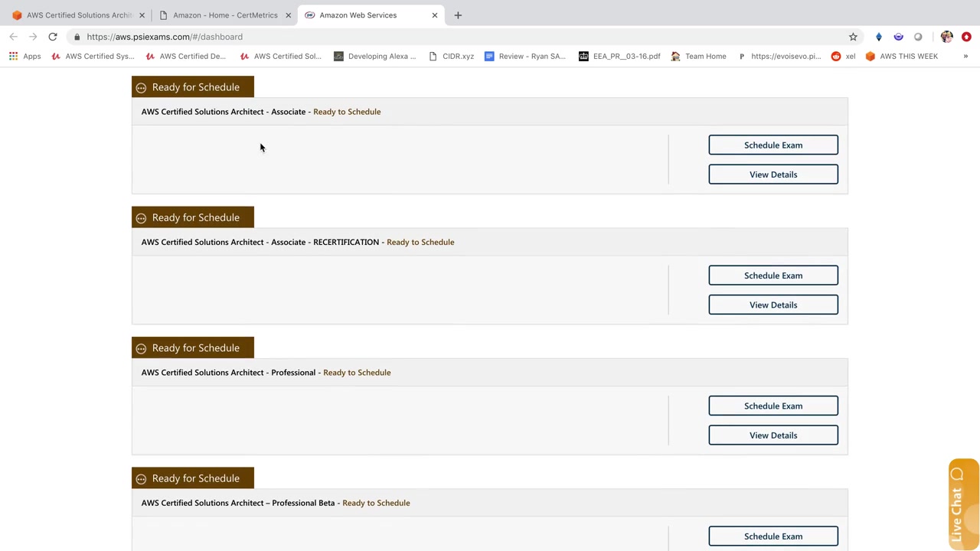Open AWS Certified Sys... bookmark

click(93, 56)
